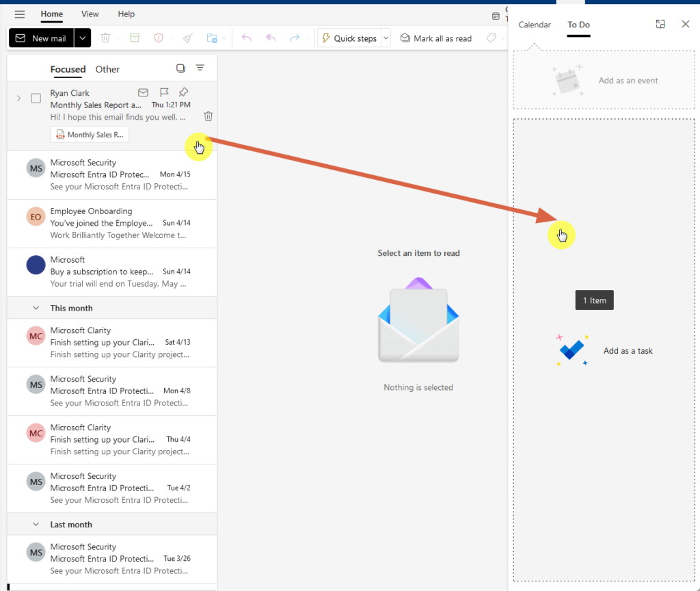Click the Reply all icon
This screenshot has height=591, width=700.
271,38
